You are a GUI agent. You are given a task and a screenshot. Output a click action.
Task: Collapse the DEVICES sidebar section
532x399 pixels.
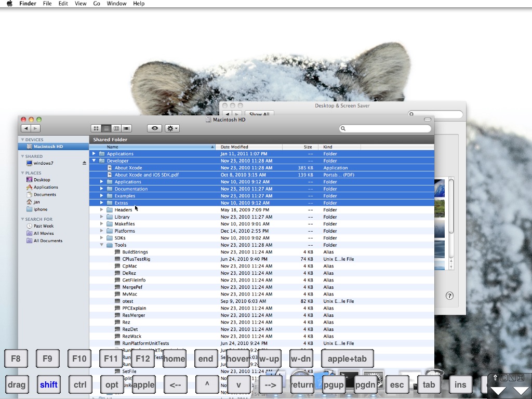tap(22, 140)
